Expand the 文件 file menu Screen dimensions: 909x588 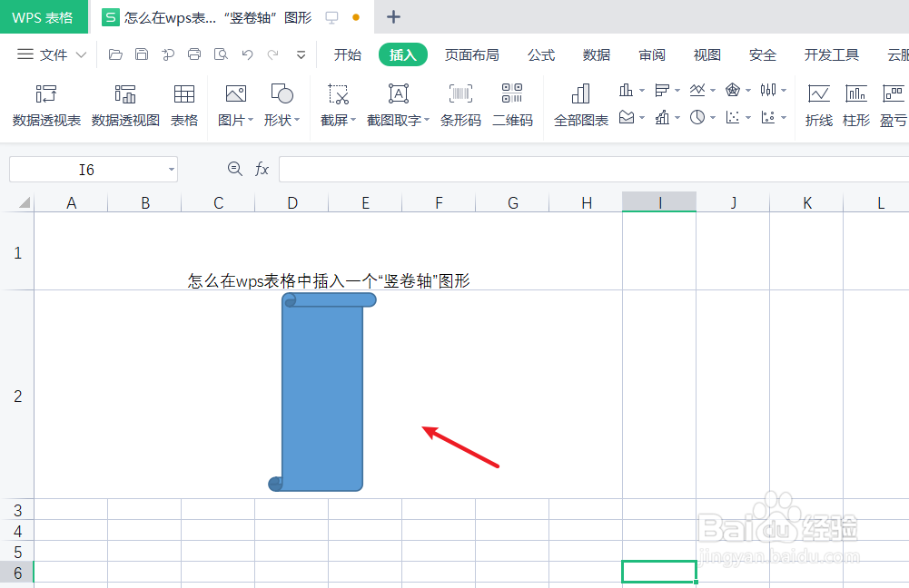(x=54, y=54)
